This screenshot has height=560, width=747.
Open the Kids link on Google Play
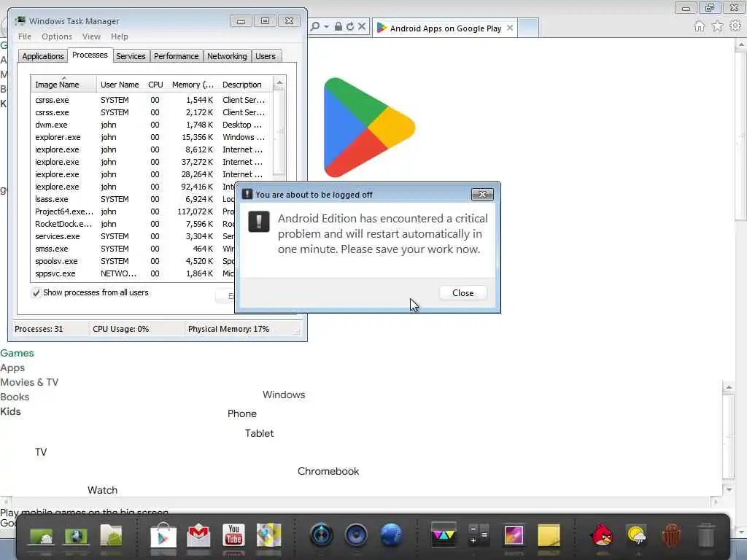point(10,411)
